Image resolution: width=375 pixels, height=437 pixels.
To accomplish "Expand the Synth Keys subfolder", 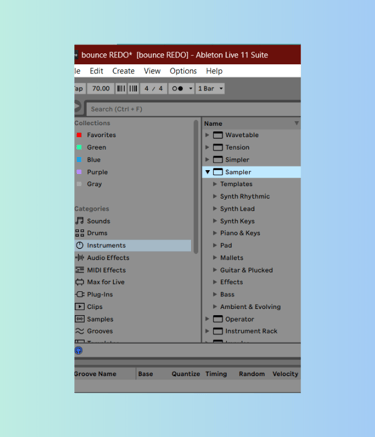I will [215, 221].
